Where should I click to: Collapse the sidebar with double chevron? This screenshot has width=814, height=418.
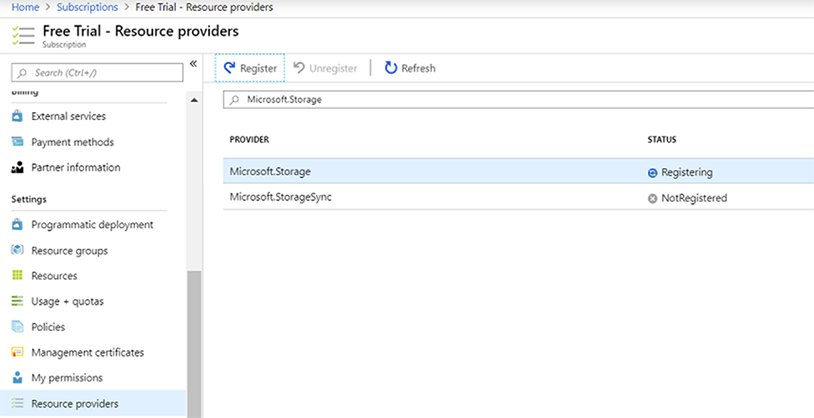194,64
